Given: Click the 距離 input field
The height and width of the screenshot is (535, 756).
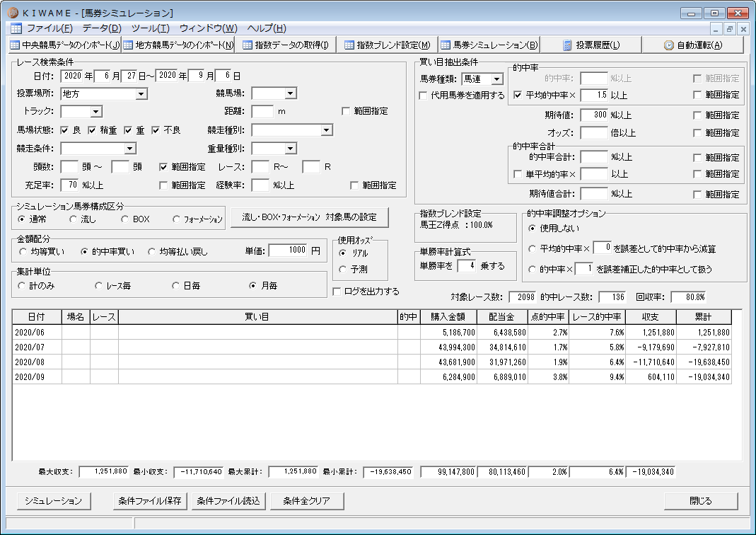Looking at the screenshot, I should (x=263, y=111).
